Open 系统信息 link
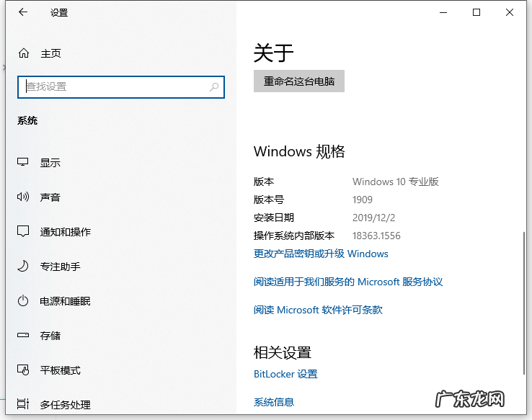 coord(274,402)
